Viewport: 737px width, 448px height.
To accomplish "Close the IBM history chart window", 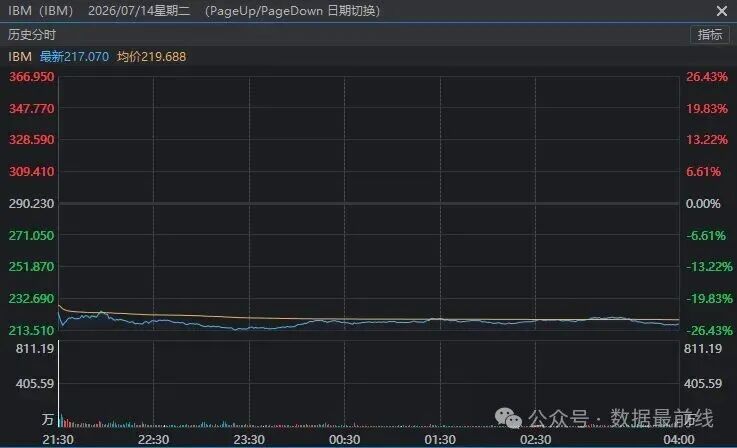I will coord(721,11).
